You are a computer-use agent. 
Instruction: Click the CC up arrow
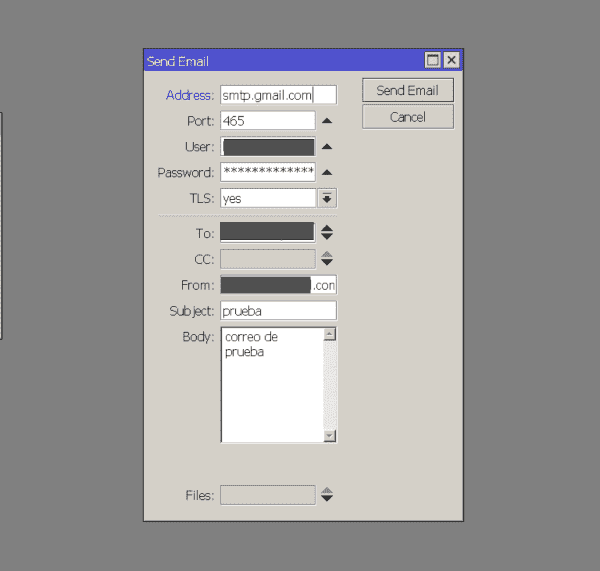point(327,254)
